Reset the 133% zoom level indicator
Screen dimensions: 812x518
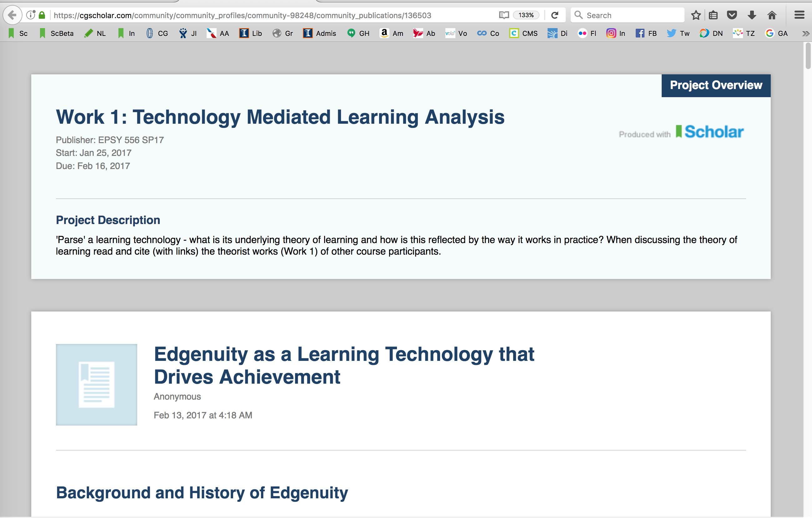(526, 15)
